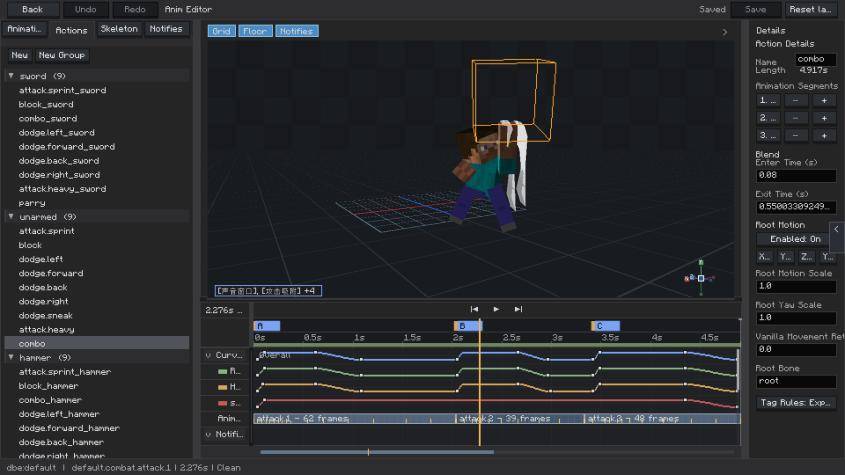Collapse the viewport toolbar arrow
This screenshot has height=475, width=845.
click(x=725, y=32)
